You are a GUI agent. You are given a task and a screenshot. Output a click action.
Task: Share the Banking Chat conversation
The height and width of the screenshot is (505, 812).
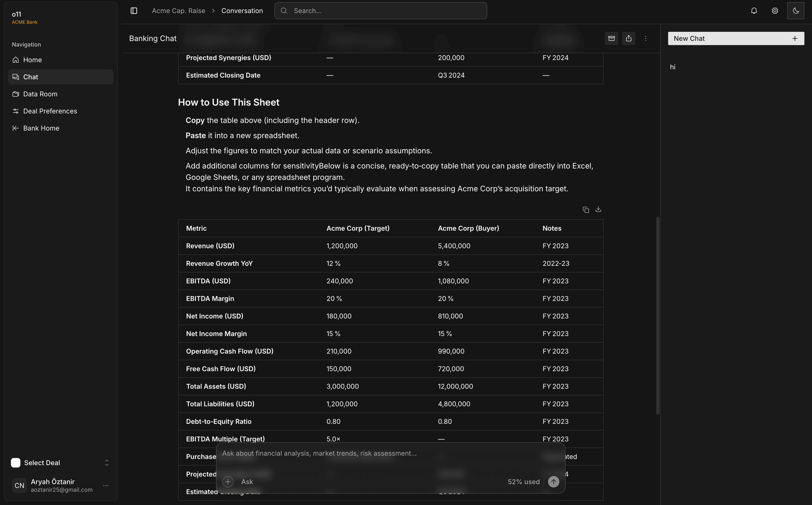click(628, 38)
